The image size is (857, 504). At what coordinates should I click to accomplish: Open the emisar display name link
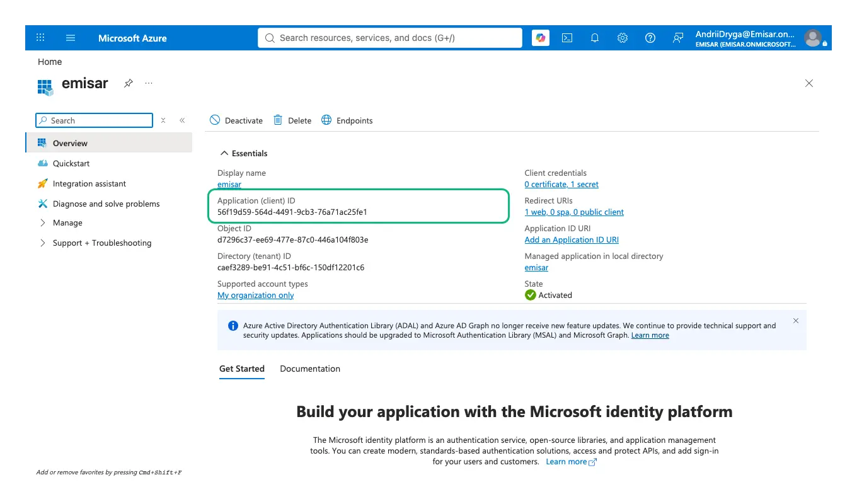point(229,185)
